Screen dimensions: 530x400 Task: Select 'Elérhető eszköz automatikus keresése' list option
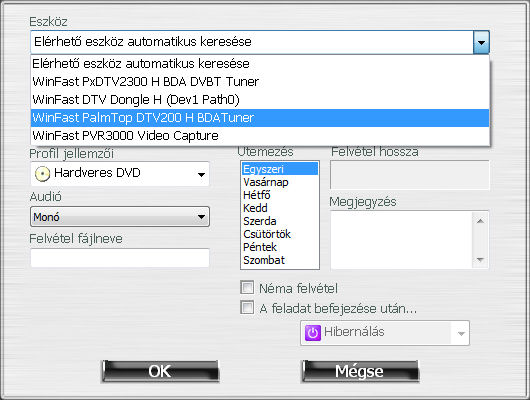pos(260,64)
